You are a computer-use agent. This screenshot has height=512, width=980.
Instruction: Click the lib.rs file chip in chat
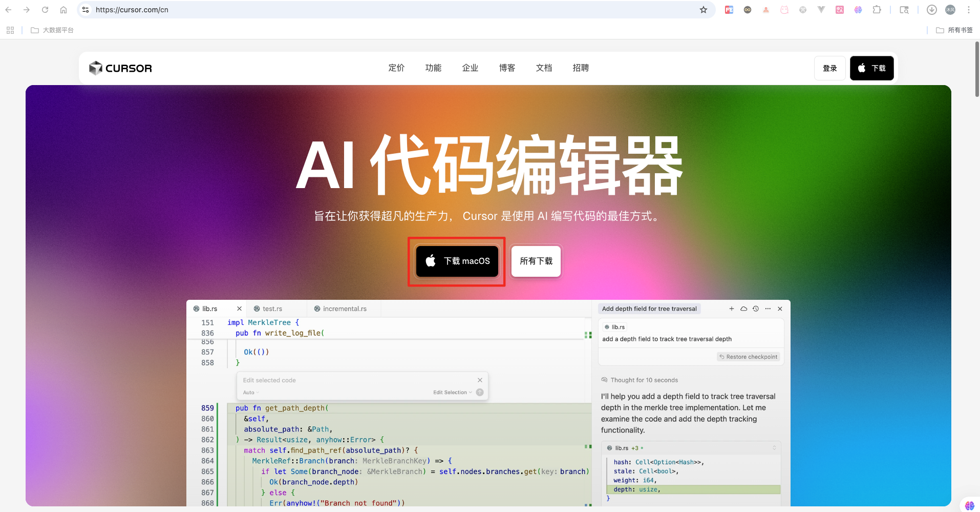click(x=614, y=327)
